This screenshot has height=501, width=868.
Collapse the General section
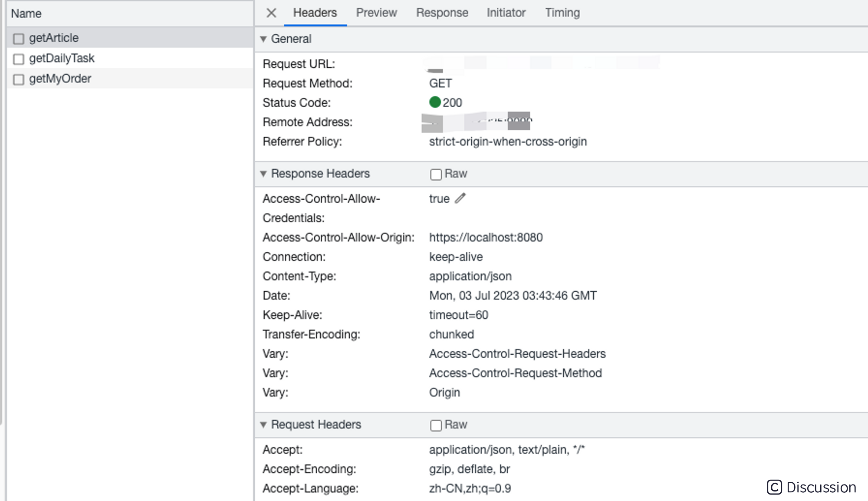[x=263, y=39]
